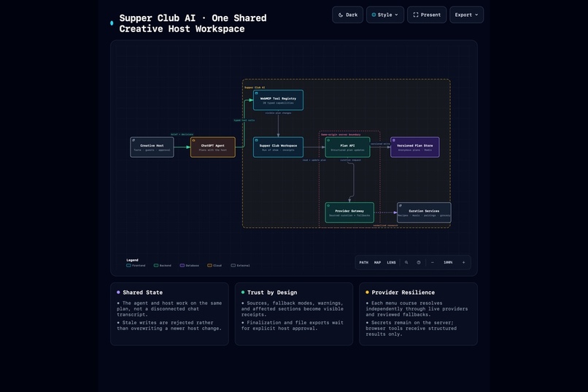Select the Plan API node
The width and height of the screenshot is (588, 392).
pos(347,147)
